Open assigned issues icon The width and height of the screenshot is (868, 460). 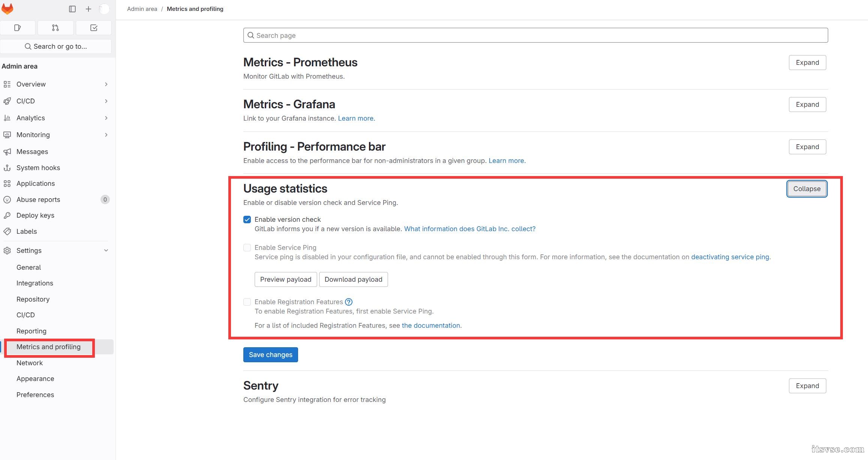pos(18,28)
